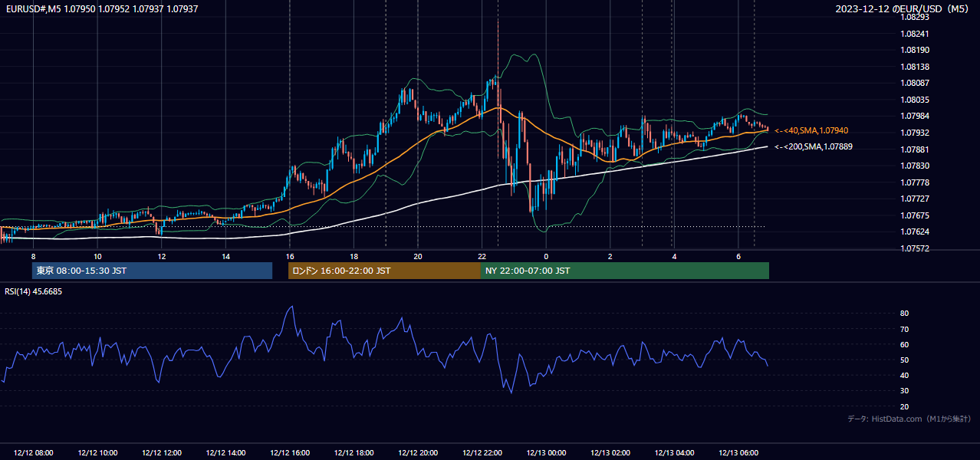Click price level 1.08087 on the axis
The height and width of the screenshot is (460, 980).
pyautogui.click(x=916, y=83)
